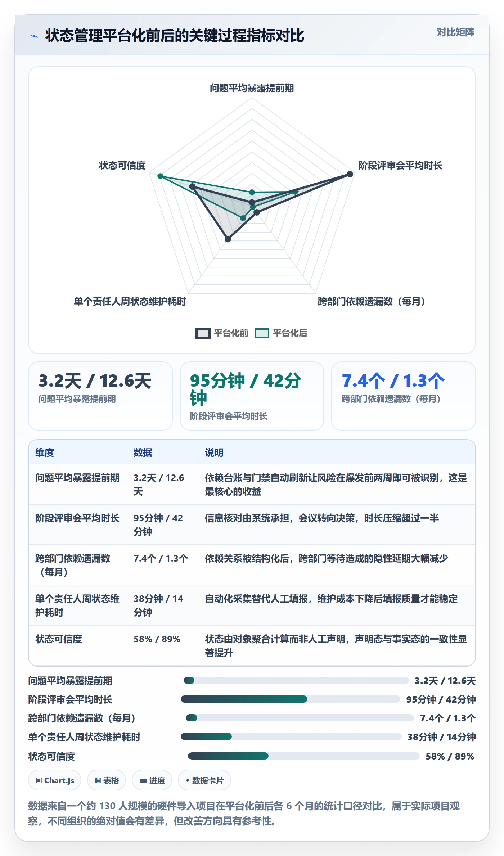This screenshot has height=856, width=504.
Task: Click the 对比矩阵 label in header
Action: point(455,32)
